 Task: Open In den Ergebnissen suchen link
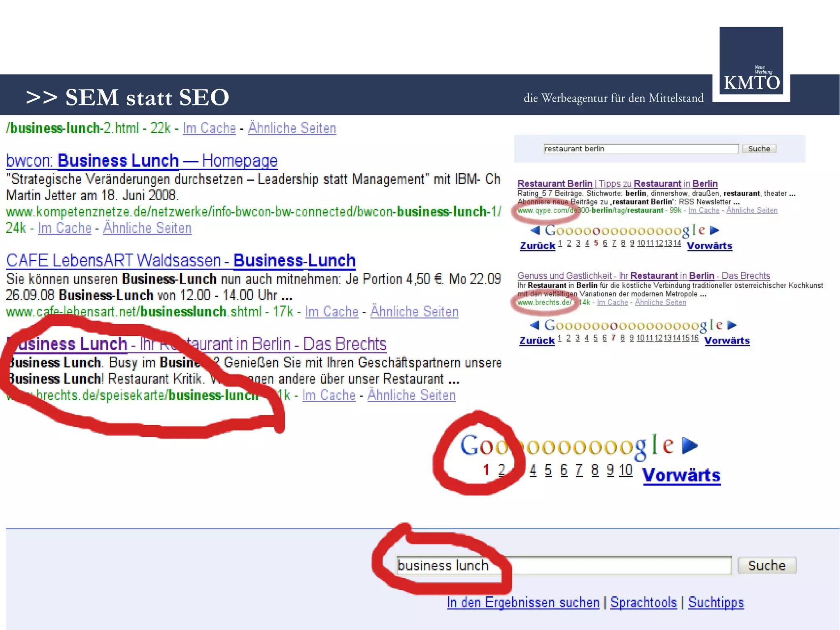tap(523, 602)
